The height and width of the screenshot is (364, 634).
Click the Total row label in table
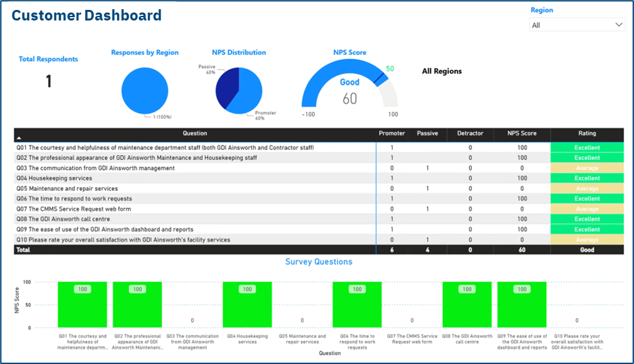[24, 250]
